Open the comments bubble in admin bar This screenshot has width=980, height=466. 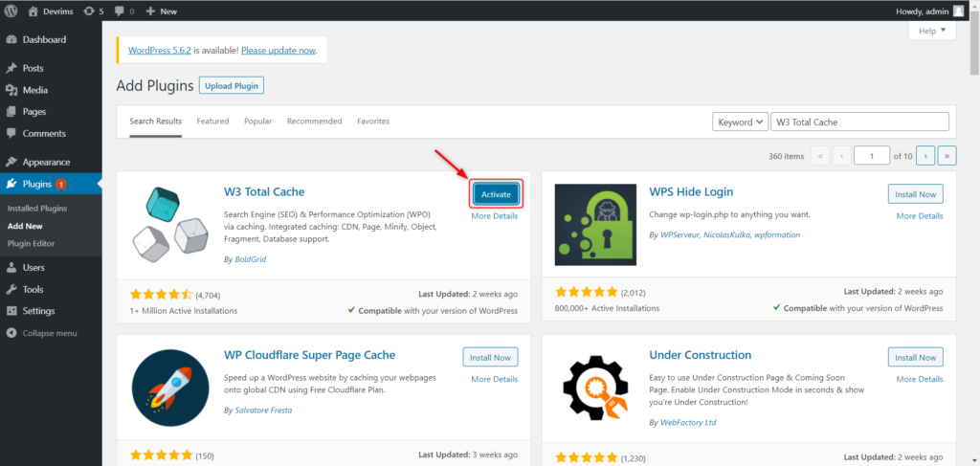123,11
